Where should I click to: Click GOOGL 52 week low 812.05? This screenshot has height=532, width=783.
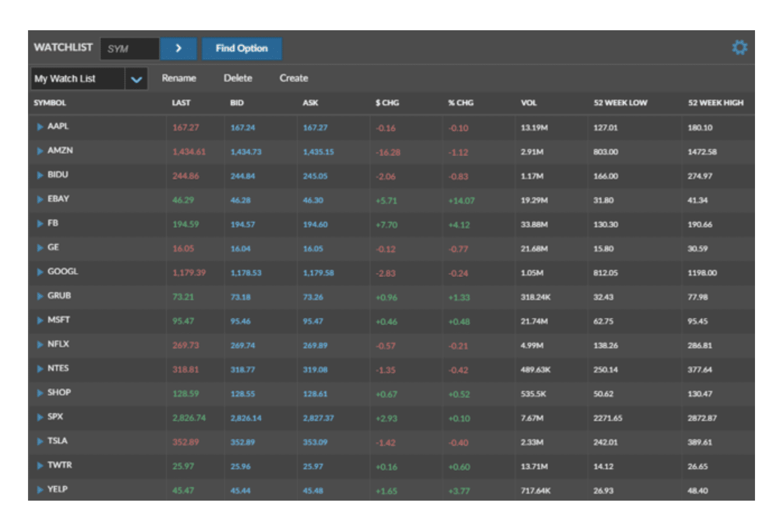point(606,273)
